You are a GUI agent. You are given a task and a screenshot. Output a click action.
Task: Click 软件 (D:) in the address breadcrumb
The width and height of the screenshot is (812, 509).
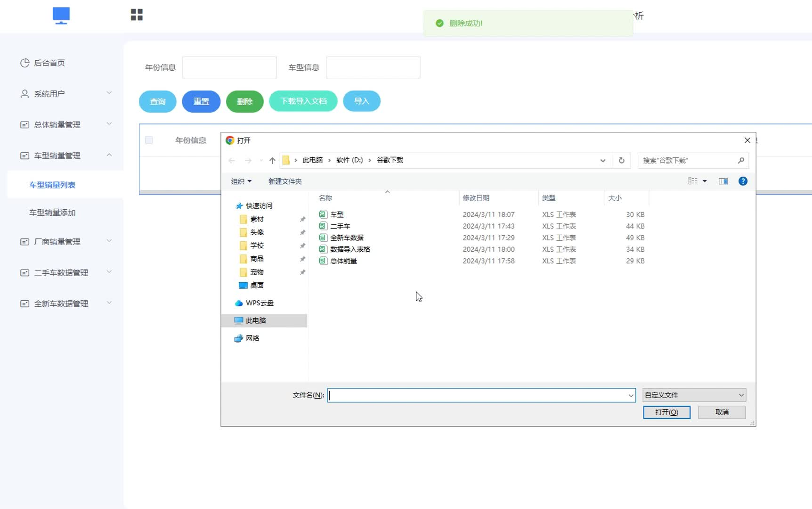click(x=349, y=160)
